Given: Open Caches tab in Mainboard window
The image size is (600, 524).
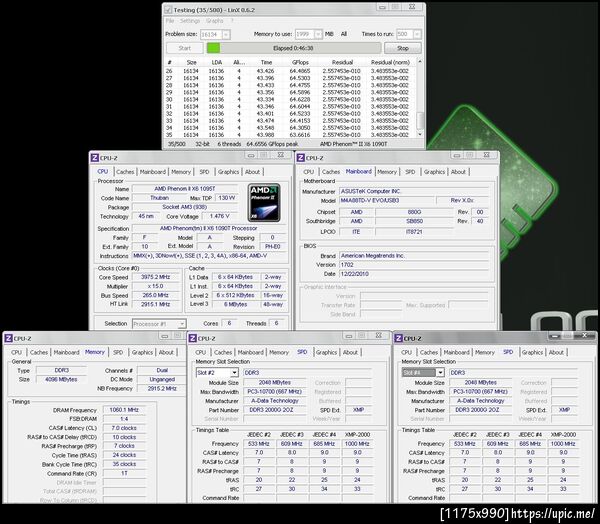Looking at the screenshot, I should 331,172.
